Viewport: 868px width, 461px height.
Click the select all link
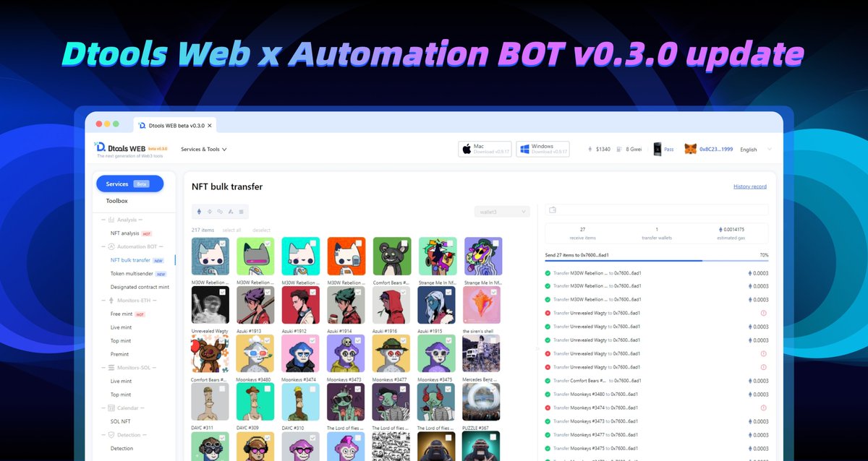[231, 230]
